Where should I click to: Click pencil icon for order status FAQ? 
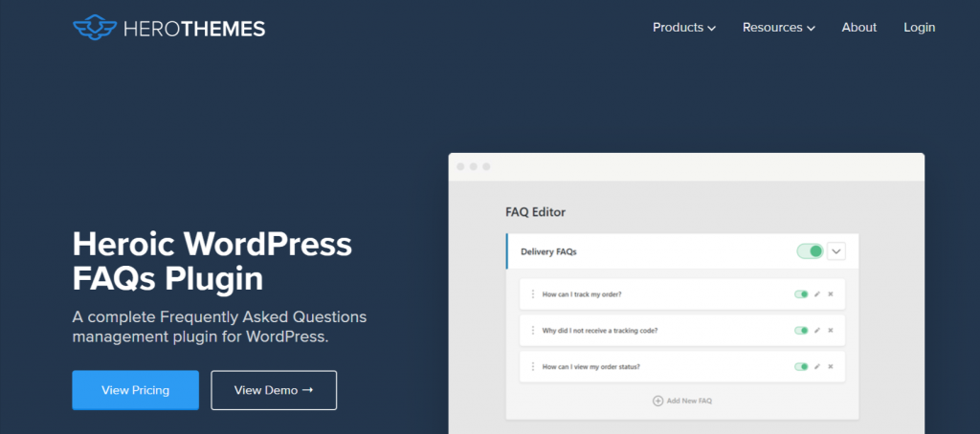tap(817, 366)
